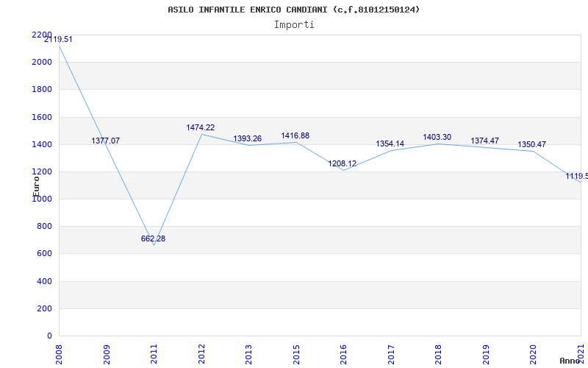Select the 662.28 data label
The width and height of the screenshot is (588, 368).
[x=153, y=238]
